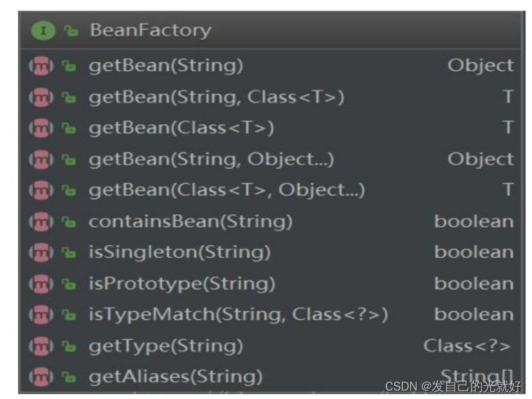532x399 pixels.
Task: Select the getAliases(String) method entry
Action: [270, 377]
